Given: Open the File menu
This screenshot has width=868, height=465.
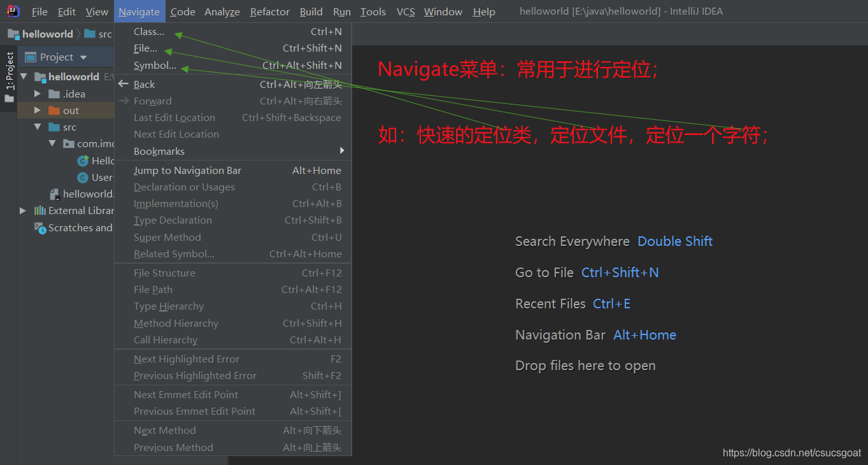Looking at the screenshot, I should pos(39,11).
